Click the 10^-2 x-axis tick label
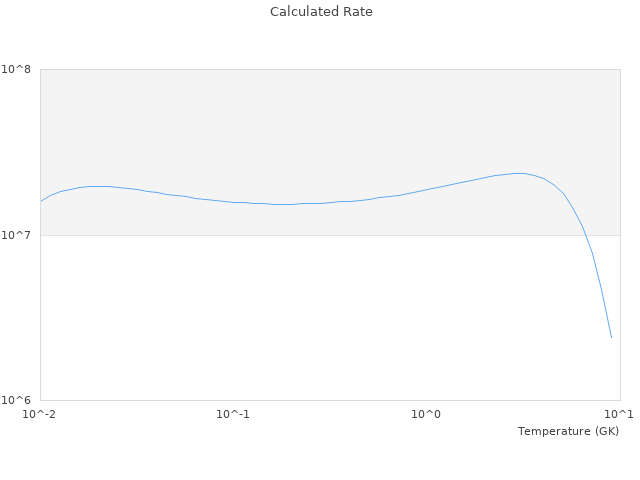 [40, 414]
